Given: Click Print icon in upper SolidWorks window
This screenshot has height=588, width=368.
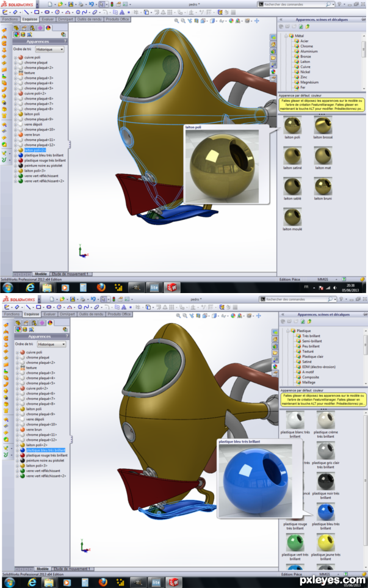Looking at the screenshot, I should click(80, 4).
